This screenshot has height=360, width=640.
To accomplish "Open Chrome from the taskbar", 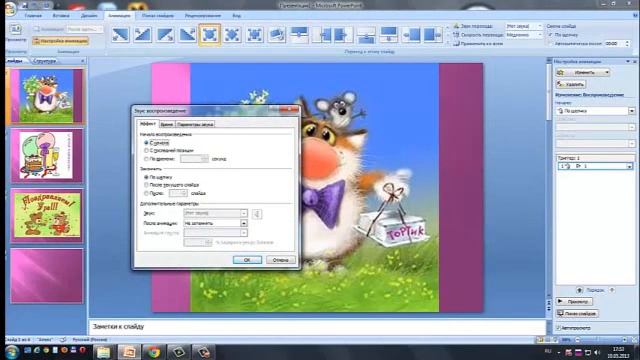I will [x=153, y=352].
